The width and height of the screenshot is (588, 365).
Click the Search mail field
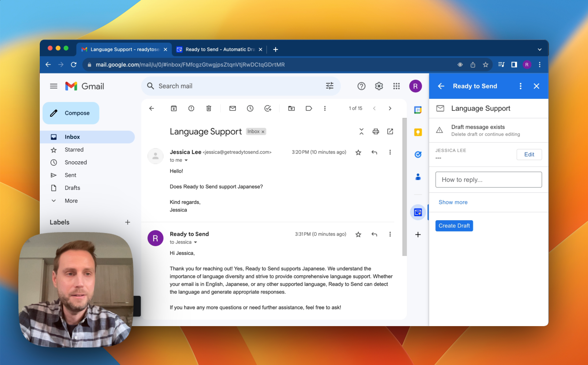click(x=240, y=86)
